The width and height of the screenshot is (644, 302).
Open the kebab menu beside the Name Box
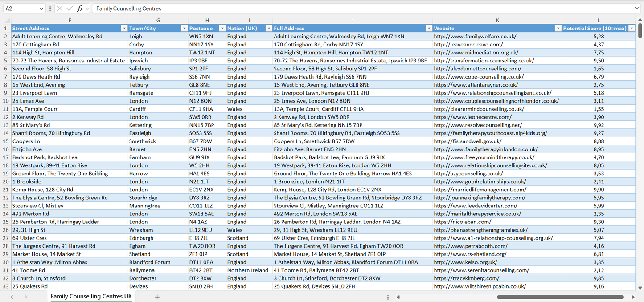pos(50,8)
